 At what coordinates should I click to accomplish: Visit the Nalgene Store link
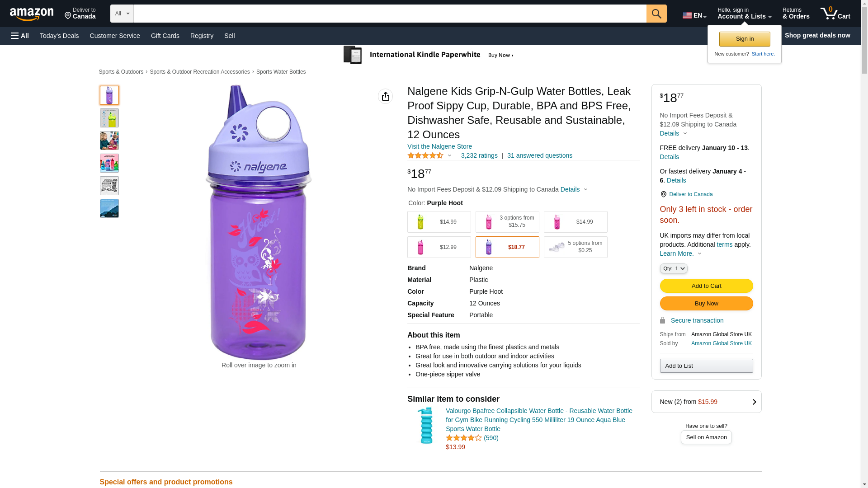pyautogui.click(x=439, y=146)
